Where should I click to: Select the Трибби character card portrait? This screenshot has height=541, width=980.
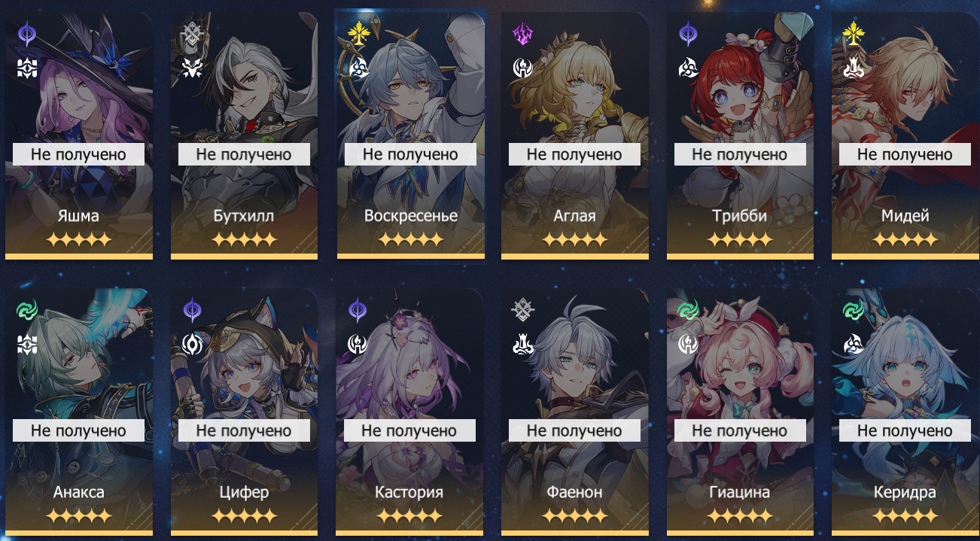tap(740, 135)
